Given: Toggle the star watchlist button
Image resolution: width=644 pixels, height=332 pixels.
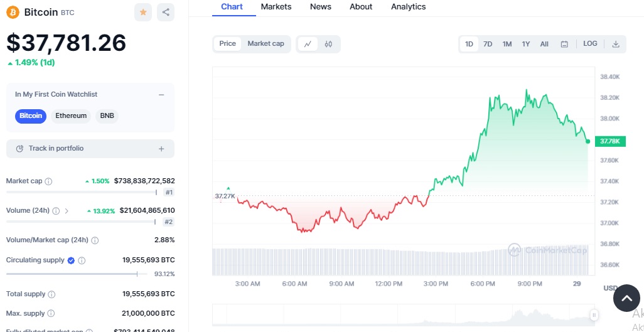Looking at the screenshot, I should [x=143, y=13].
